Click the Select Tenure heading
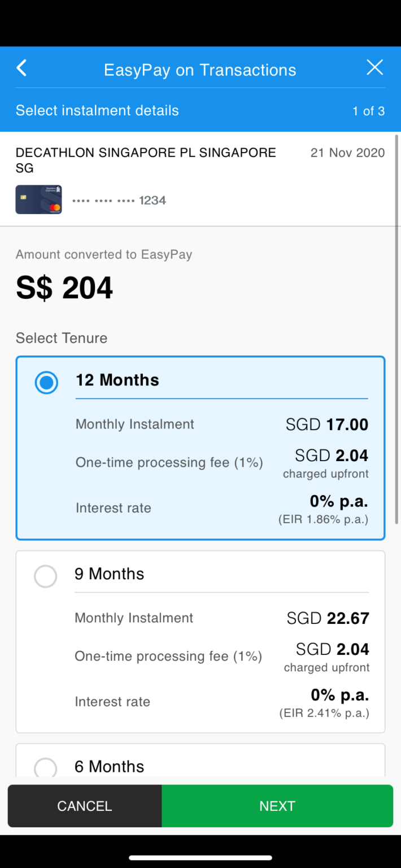 click(x=61, y=338)
